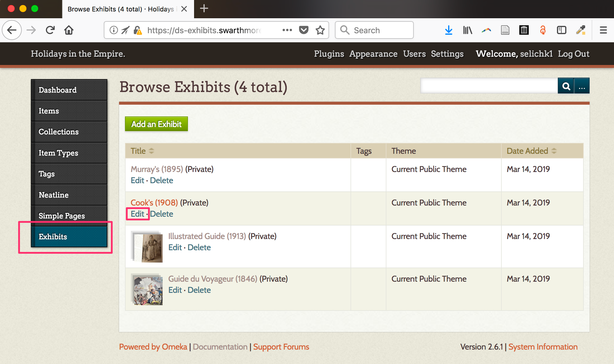The image size is (614, 364).
Task: Click the Add an Exhibit button
Action: (x=156, y=124)
